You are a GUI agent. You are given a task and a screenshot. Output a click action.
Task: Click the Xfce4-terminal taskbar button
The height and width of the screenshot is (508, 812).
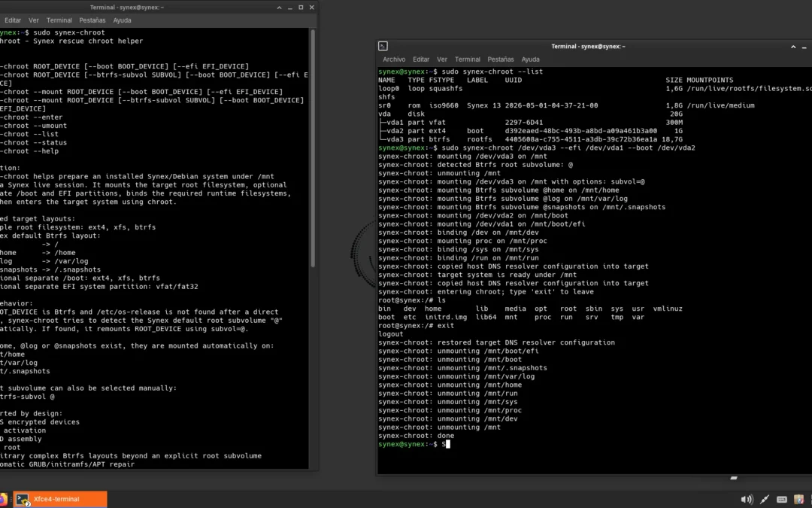coord(60,499)
